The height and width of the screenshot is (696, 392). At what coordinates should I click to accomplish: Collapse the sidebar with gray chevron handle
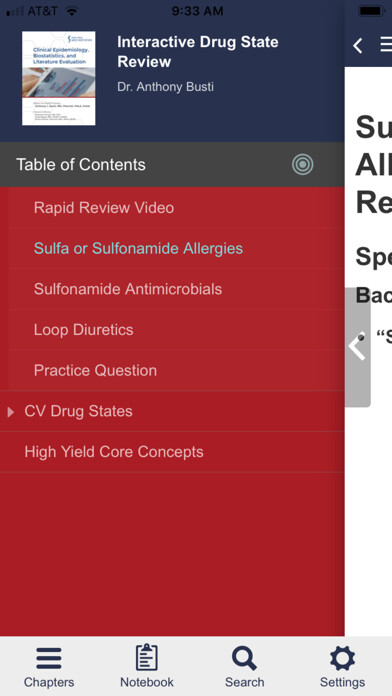coord(357,347)
